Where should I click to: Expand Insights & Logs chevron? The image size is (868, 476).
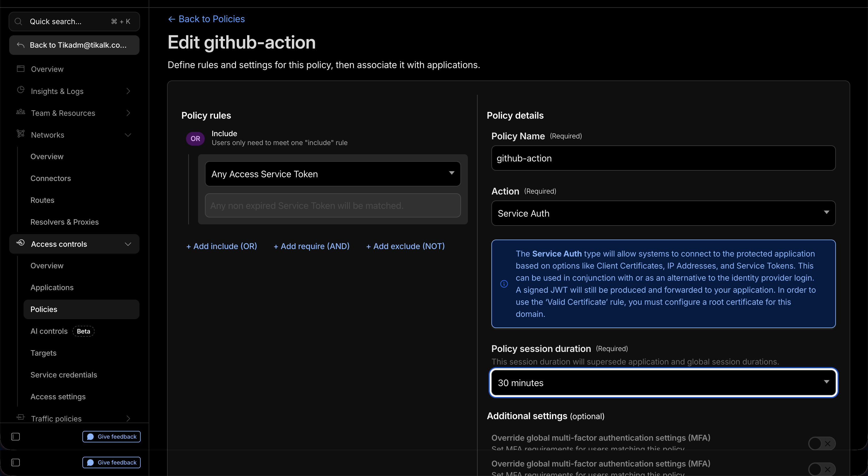(x=128, y=91)
